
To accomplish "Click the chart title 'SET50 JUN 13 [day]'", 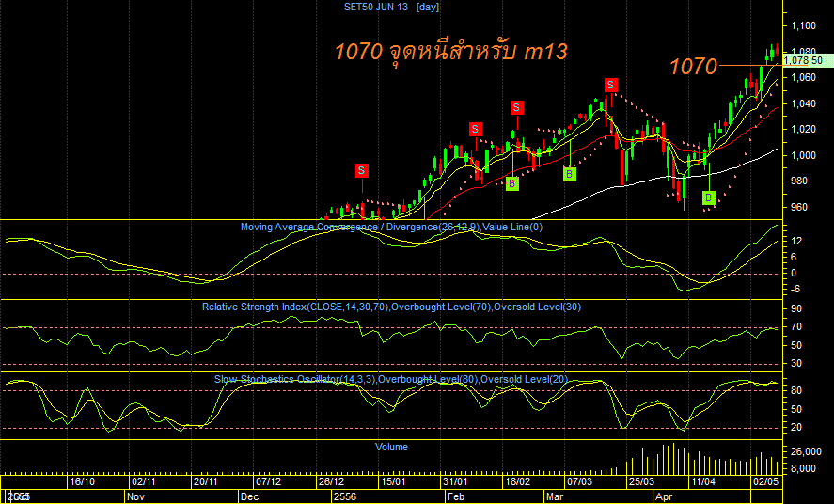I will click(x=391, y=7).
